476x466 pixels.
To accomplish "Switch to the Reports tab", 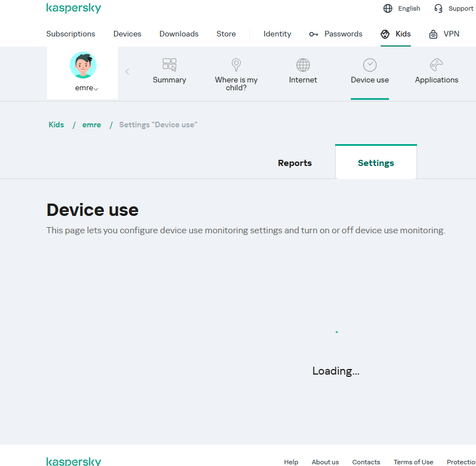I will pyautogui.click(x=295, y=163).
